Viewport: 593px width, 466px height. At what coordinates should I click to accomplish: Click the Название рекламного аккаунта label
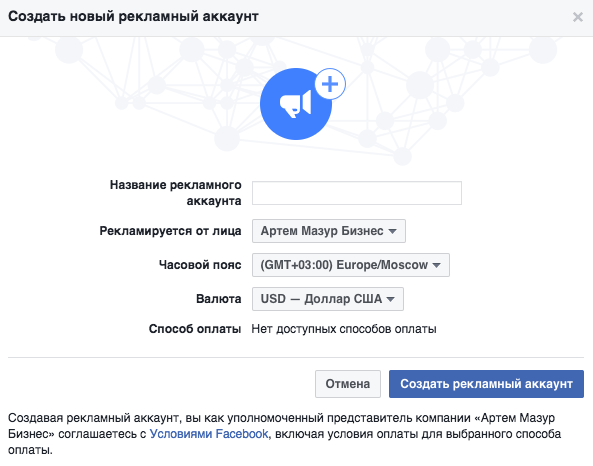(175, 193)
